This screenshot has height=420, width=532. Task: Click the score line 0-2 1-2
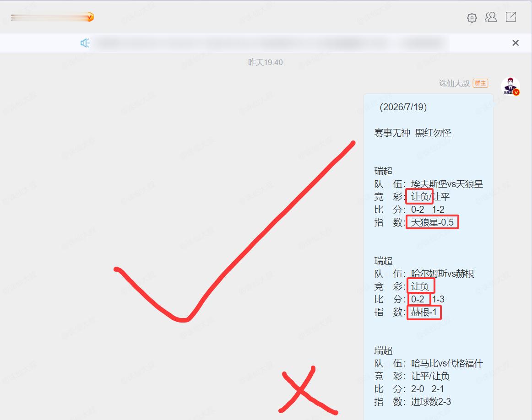pyautogui.click(x=428, y=210)
